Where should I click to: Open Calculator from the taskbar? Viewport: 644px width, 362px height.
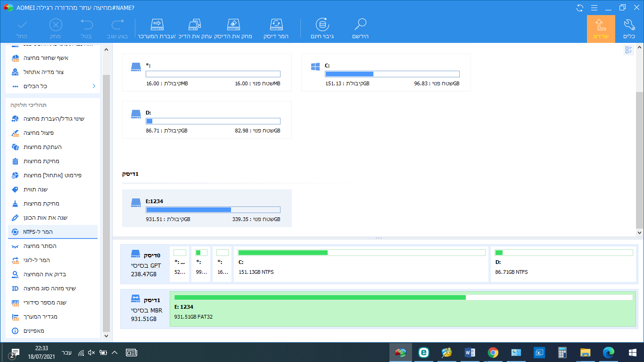click(562, 353)
